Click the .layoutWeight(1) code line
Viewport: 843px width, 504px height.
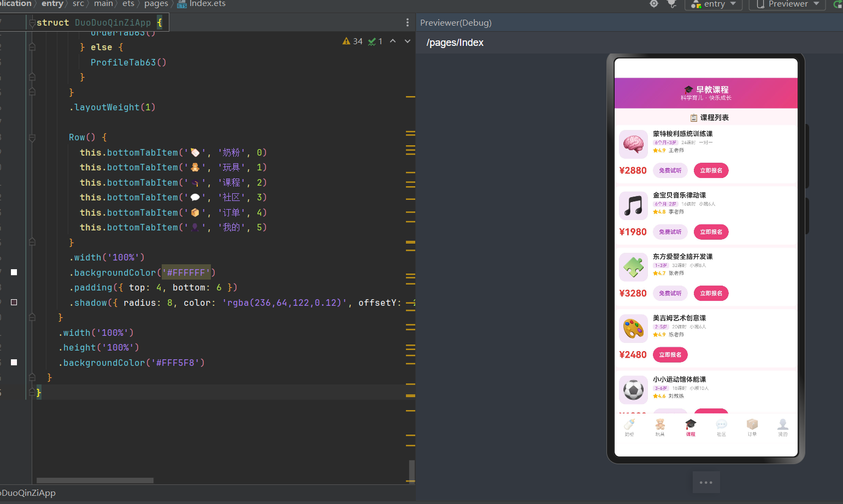(x=112, y=108)
